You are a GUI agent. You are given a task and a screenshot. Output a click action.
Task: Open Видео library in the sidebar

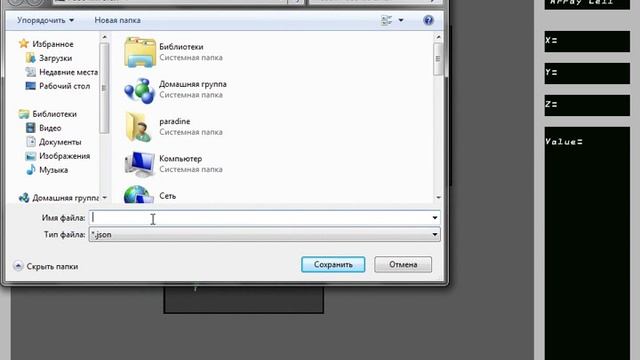(50, 128)
